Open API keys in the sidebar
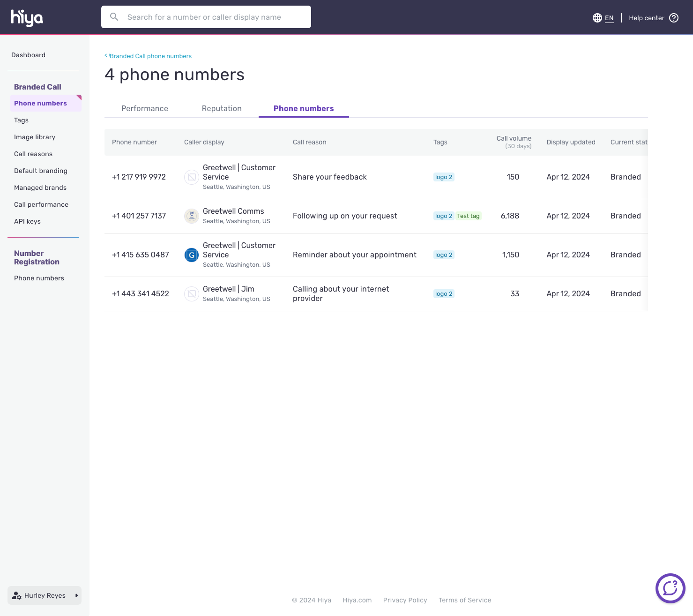The width and height of the screenshot is (693, 616). click(27, 221)
